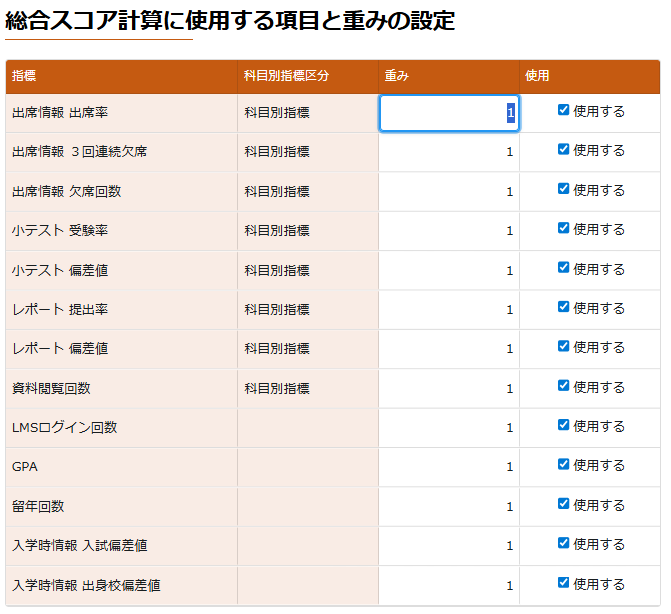Click the 使用 column header
This screenshot has height=614, width=671.
537,76
